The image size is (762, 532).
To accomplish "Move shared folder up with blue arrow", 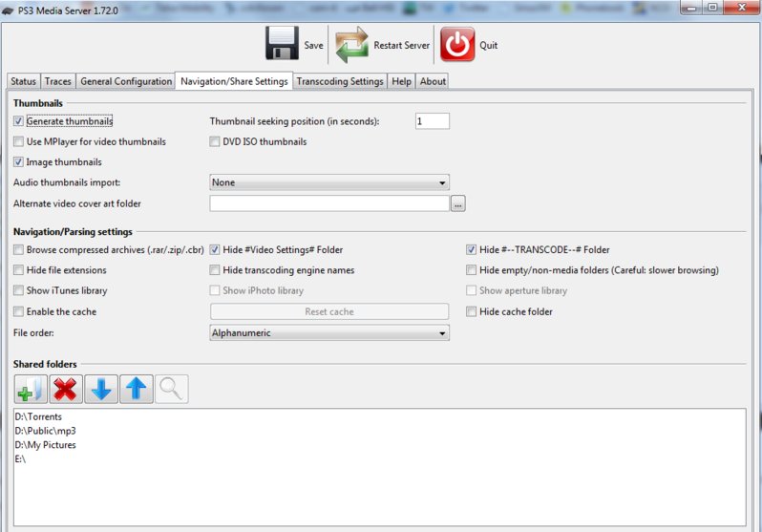I will tap(136, 389).
